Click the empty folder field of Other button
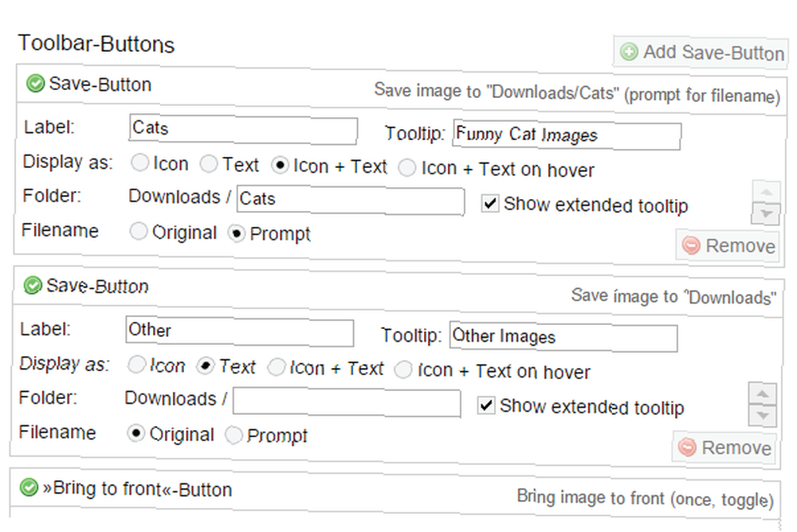The height and width of the screenshot is (532, 797). [x=347, y=403]
